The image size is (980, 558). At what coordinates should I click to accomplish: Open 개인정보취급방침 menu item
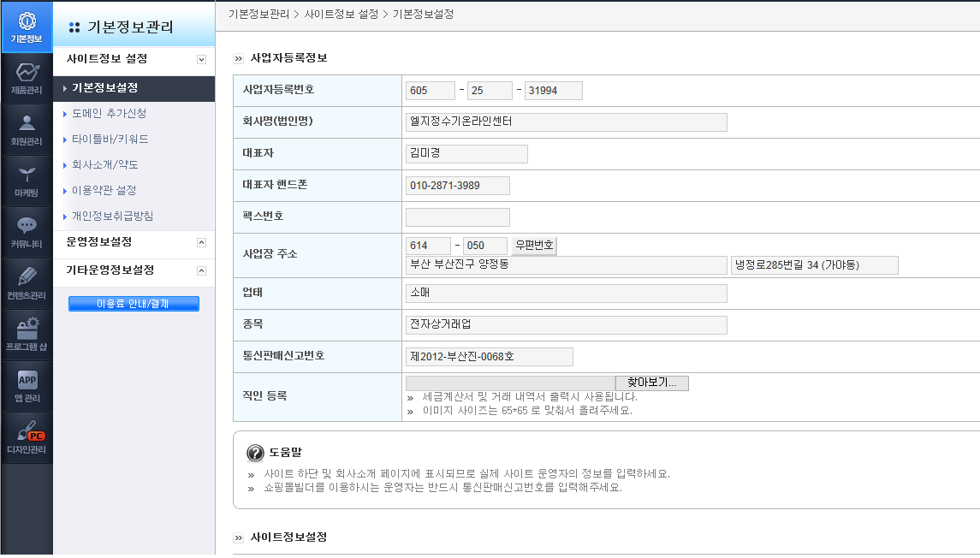(112, 217)
